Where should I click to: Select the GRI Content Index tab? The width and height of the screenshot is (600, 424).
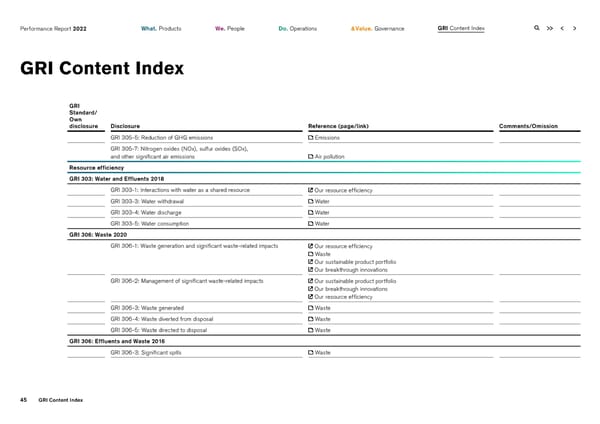(x=461, y=28)
